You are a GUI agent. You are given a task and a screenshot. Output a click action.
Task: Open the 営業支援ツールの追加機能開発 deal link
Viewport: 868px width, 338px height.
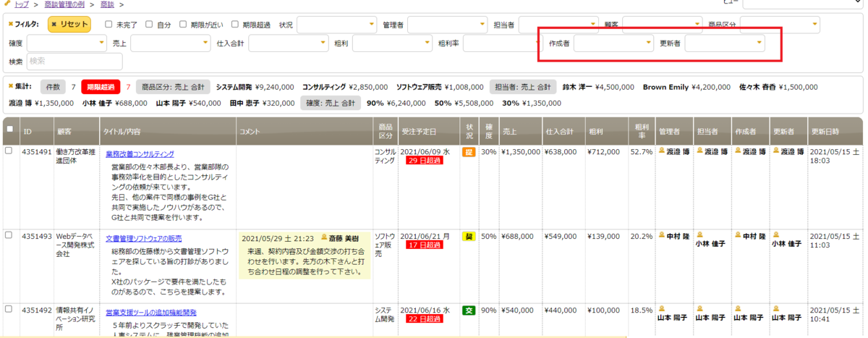[x=150, y=313]
